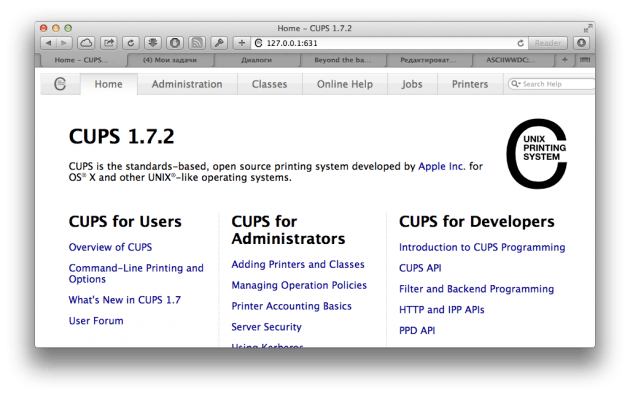This screenshot has height=396, width=630.
Task: Open the iCloud tabs cloud icon
Action: pos(86,43)
